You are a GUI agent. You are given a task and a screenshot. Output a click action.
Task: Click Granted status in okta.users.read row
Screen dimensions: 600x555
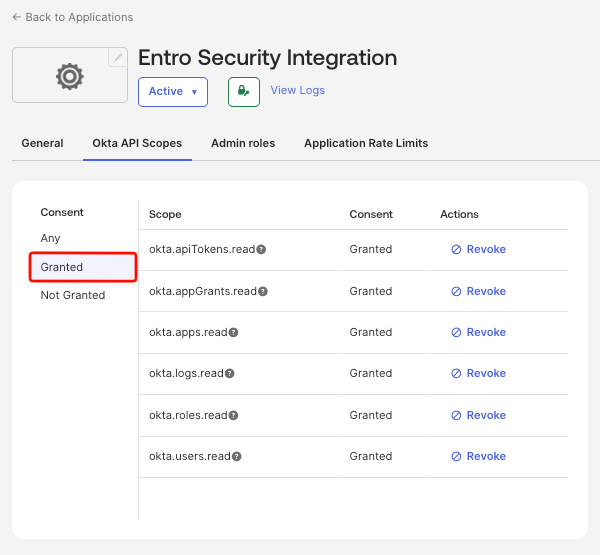coord(371,457)
